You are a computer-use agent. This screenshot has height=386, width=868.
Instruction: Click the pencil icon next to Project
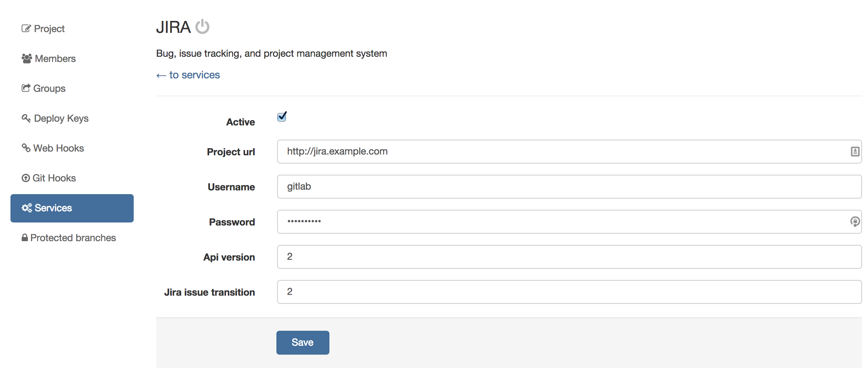[x=25, y=28]
